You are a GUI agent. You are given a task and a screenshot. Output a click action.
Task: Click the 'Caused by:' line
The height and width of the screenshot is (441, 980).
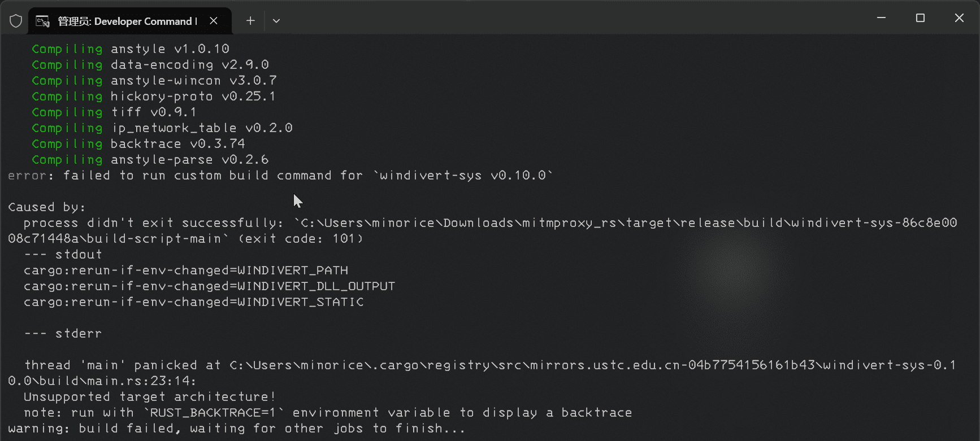coord(47,207)
